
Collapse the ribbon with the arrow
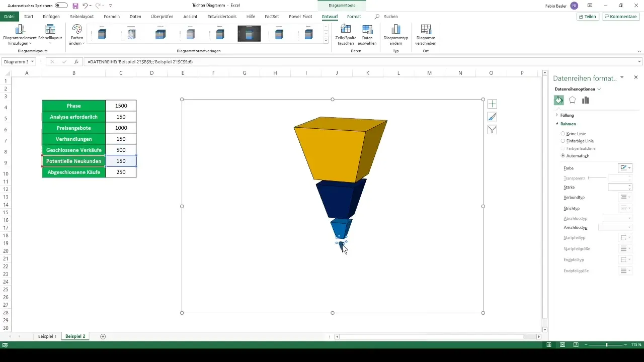639,51
